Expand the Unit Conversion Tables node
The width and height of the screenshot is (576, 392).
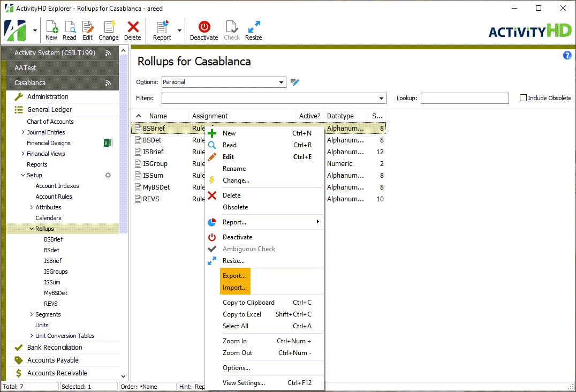click(x=32, y=336)
